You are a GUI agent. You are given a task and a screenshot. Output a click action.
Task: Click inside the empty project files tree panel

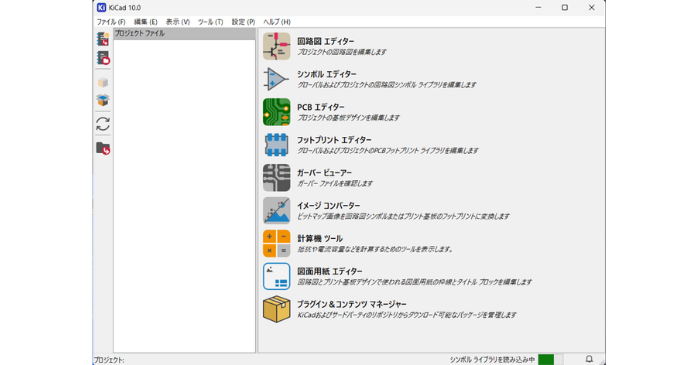click(x=184, y=196)
